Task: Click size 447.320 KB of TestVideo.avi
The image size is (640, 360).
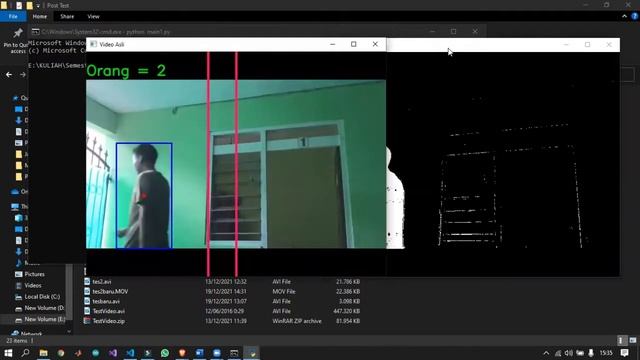Action: click(346, 311)
